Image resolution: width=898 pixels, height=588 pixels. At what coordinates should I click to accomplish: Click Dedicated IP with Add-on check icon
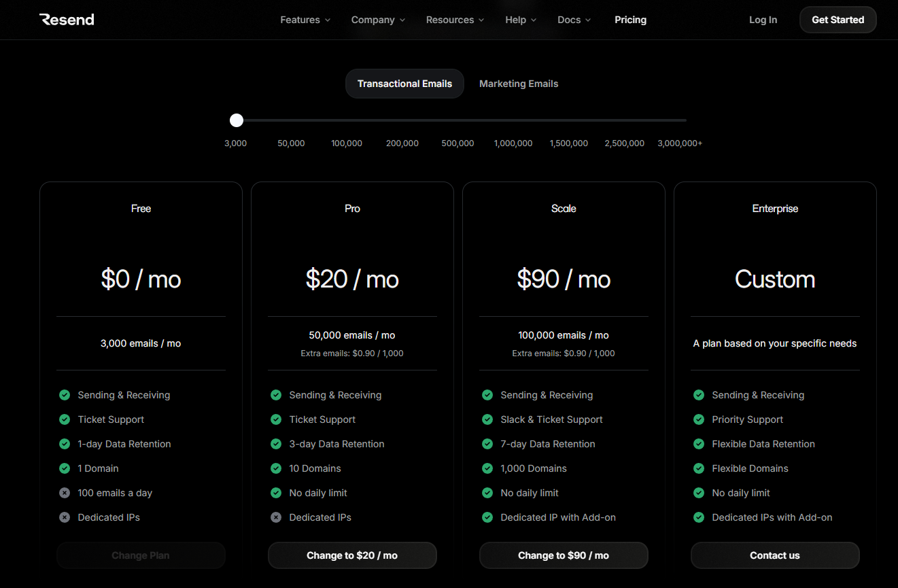pos(487,517)
